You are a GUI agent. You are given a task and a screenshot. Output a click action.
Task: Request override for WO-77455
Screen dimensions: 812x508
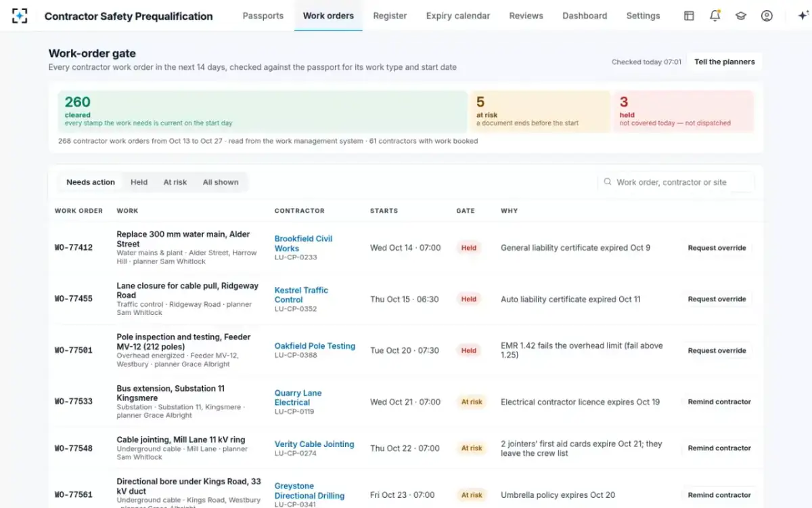point(717,299)
